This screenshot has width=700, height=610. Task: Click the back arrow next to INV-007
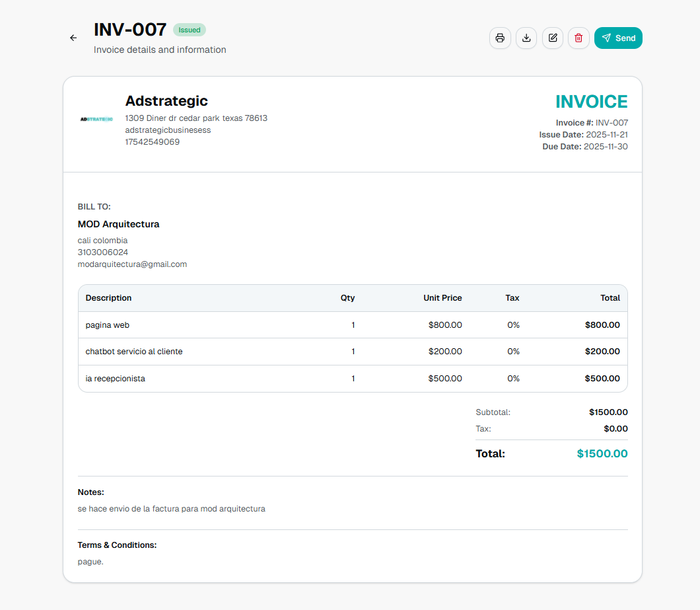[73, 38]
